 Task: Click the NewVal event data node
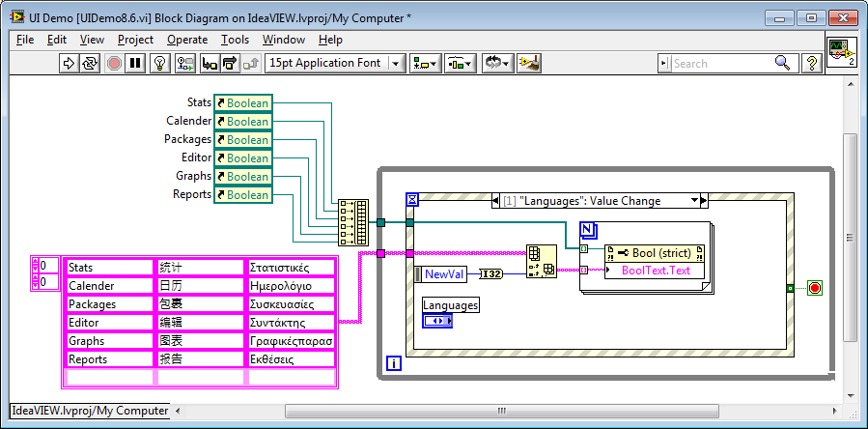444,274
